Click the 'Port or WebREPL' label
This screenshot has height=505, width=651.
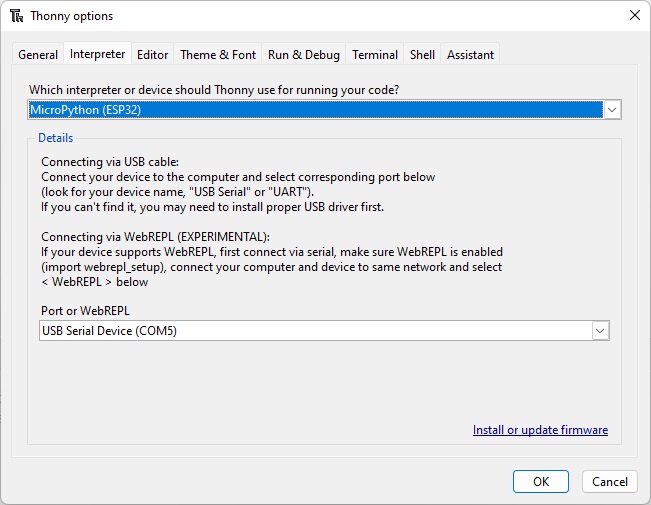coord(85,311)
